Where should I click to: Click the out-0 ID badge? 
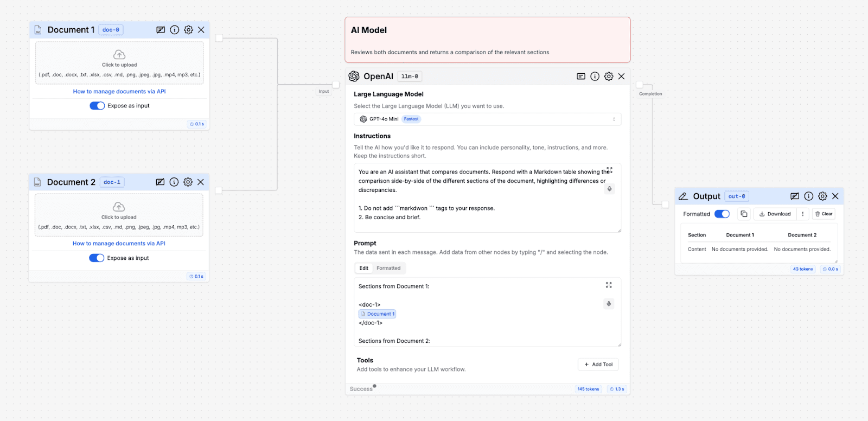[737, 196]
